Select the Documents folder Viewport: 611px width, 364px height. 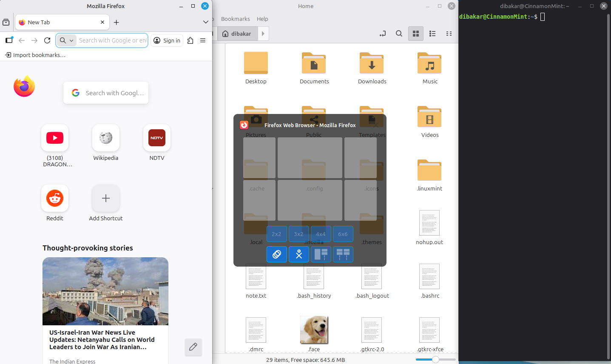click(x=314, y=68)
